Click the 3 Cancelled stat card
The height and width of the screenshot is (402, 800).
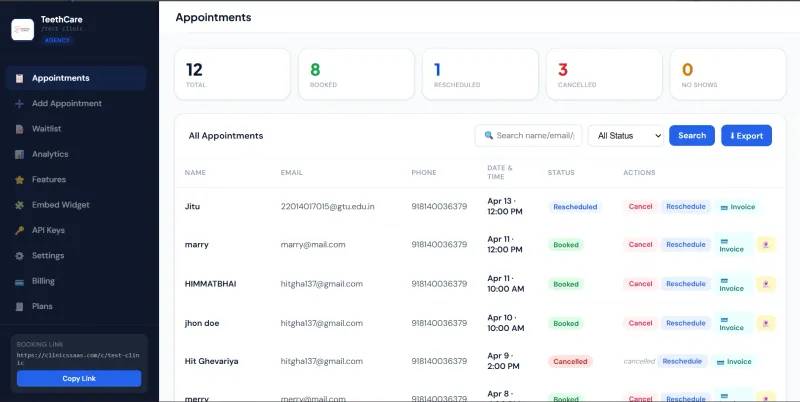point(604,74)
